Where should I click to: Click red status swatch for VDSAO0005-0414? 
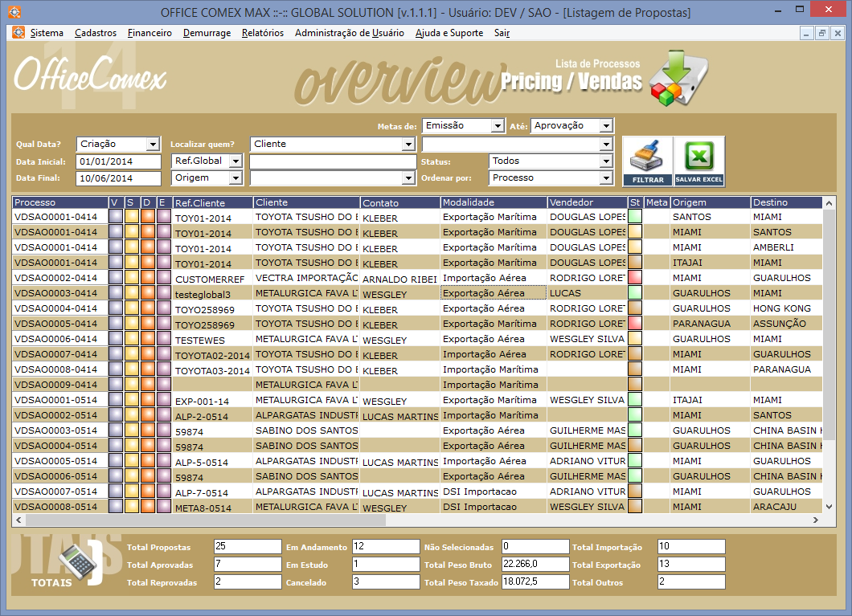pyautogui.click(x=635, y=324)
